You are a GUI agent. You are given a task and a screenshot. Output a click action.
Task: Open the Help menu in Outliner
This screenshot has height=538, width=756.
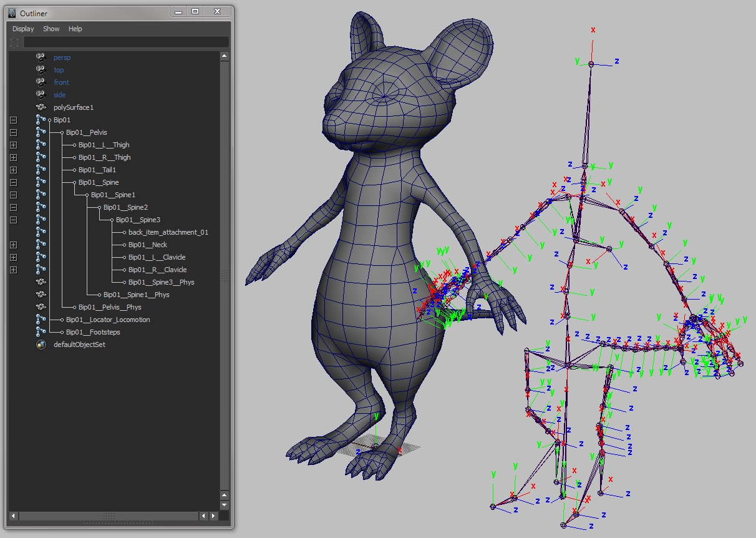pos(75,29)
